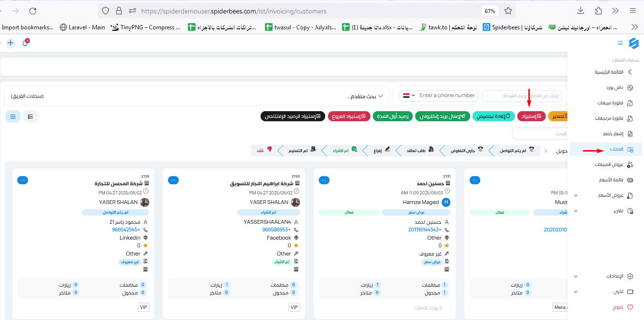This screenshot has width=644, height=320.
Task: Open the بحث متقدم advanced search dropdown
Action: coord(365,96)
